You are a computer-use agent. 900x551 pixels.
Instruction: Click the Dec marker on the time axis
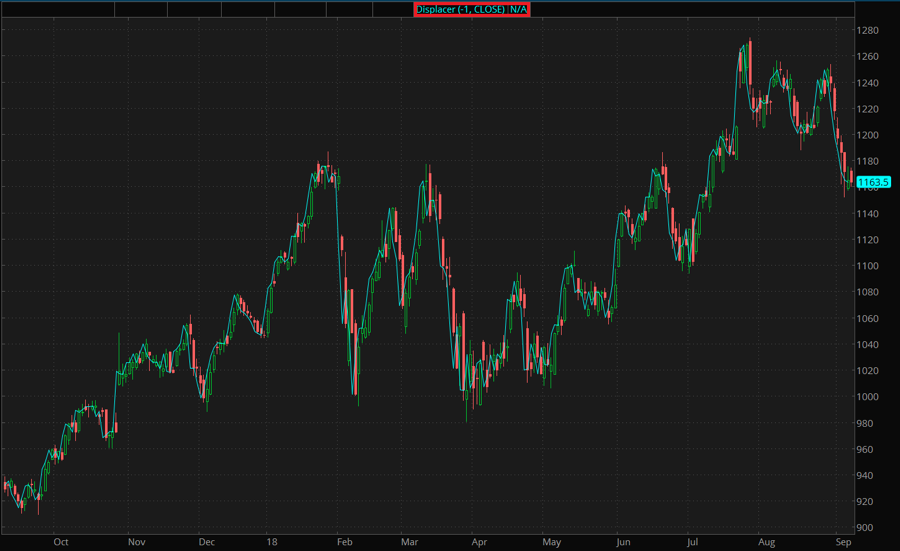pos(207,542)
